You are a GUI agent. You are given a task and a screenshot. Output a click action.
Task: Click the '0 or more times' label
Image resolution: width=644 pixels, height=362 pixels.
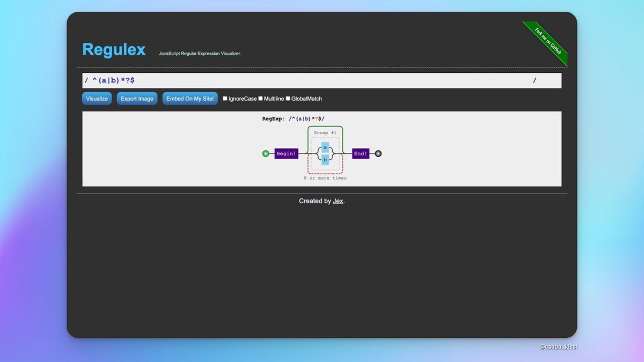[325, 178]
